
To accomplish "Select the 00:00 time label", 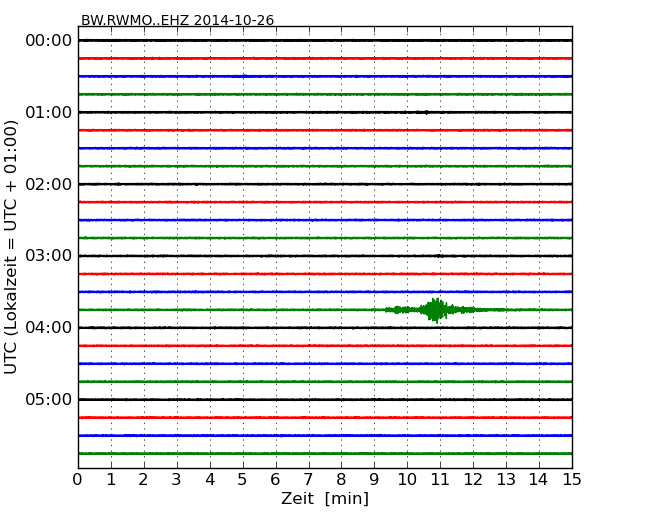I will coord(49,41).
